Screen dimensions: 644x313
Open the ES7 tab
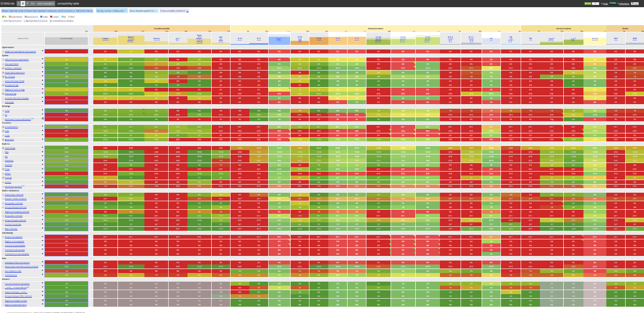[27, 4]
